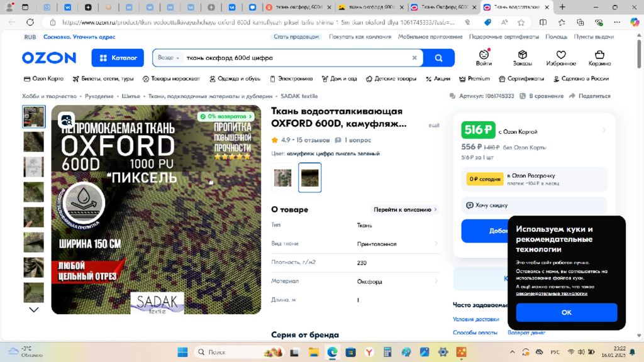Expand the Везде search scope dropdown
Viewport: 644px width, 362px height.
point(169,58)
